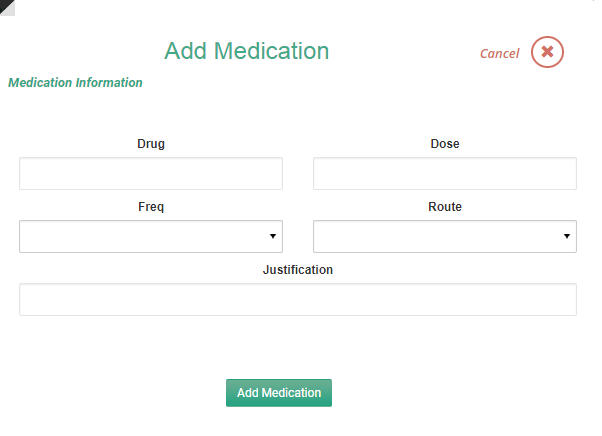The height and width of the screenshot is (436, 602).
Task: Click the Add Medication page title
Action: coord(247,51)
